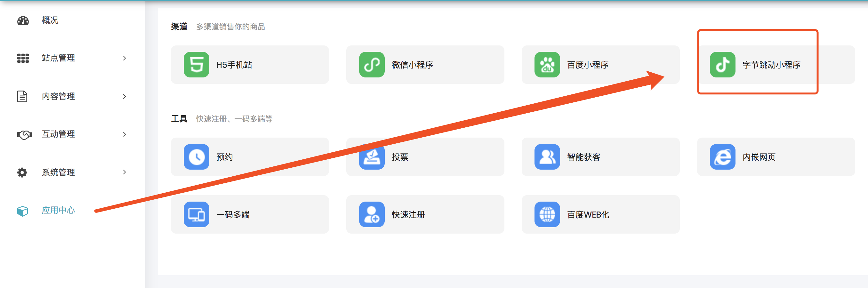Viewport: 868px width, 288px height.
Task: Select the 内容管理 menu label
Action: click(x=58, y=96)
